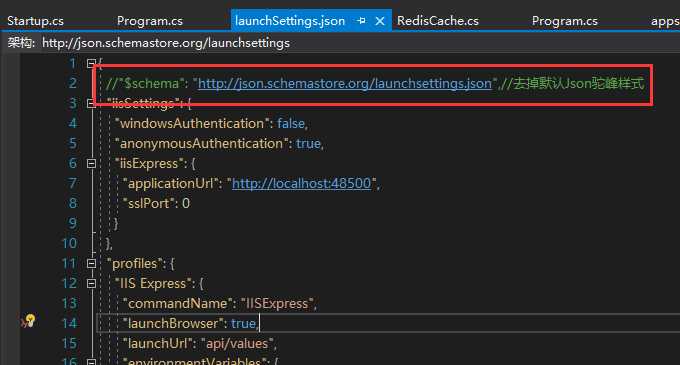Follow the http://localhost:48500 link

pyautogui.click(x=301, y=183)
